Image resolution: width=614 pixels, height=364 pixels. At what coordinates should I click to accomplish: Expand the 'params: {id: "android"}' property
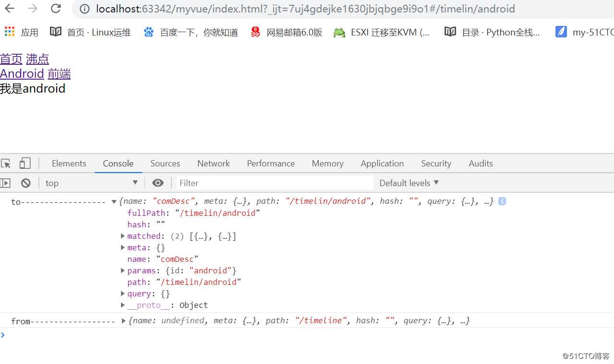(x=123, y=270)
